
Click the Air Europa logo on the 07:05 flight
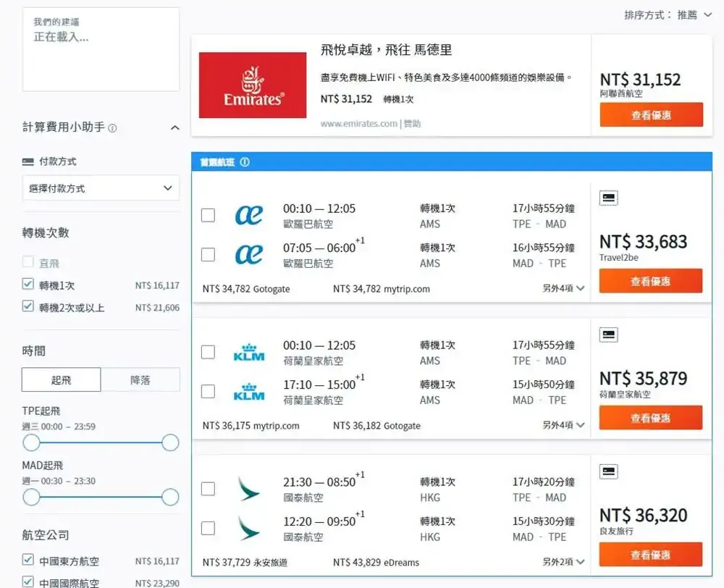coord(249,254)
